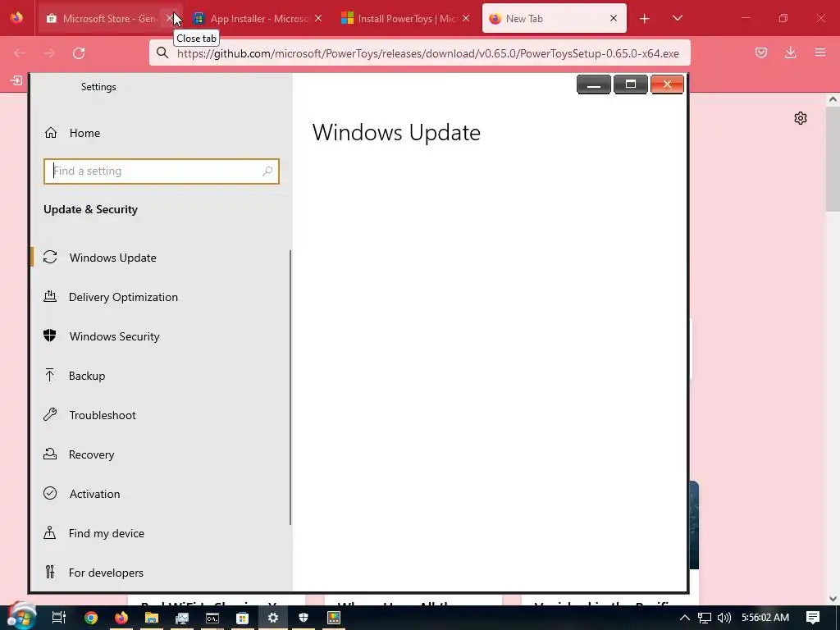Minimize the Settings window
840x630 pixels.
click(594, 84)
